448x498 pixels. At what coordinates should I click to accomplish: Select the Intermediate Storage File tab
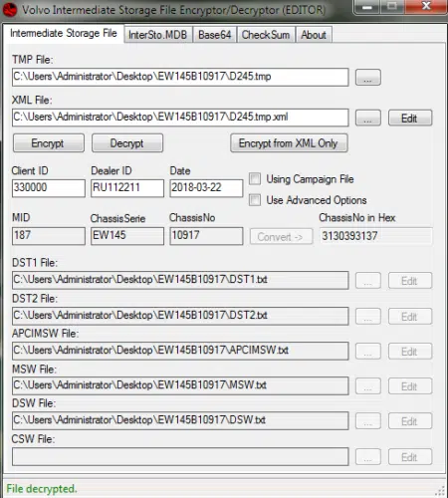[64, 33]
